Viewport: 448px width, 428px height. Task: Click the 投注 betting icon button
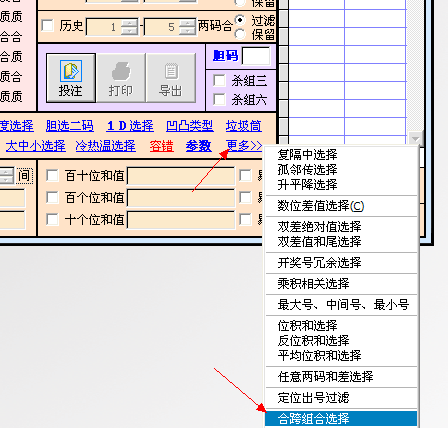pos(71,78)
